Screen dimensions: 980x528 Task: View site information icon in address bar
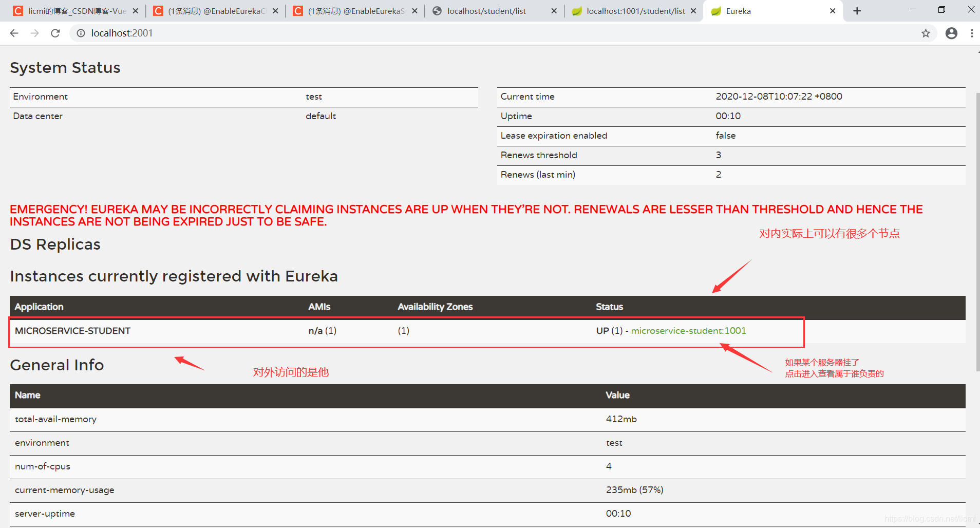(x=81, y=33)
